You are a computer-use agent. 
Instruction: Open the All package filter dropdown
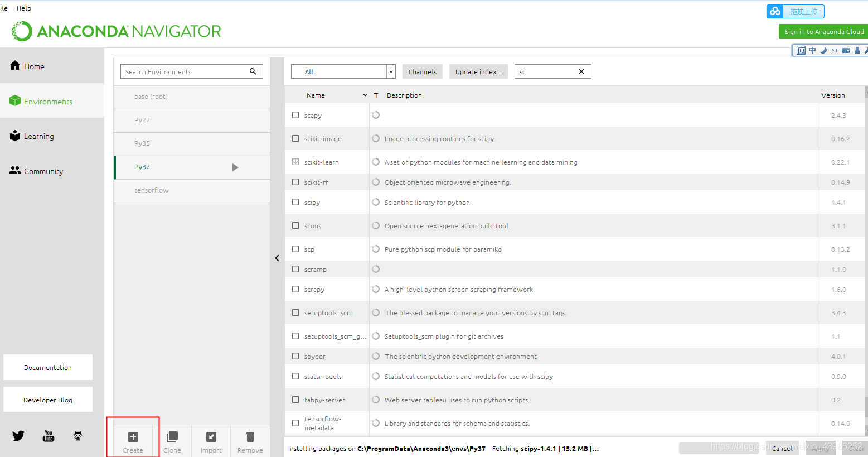point(343,71)
